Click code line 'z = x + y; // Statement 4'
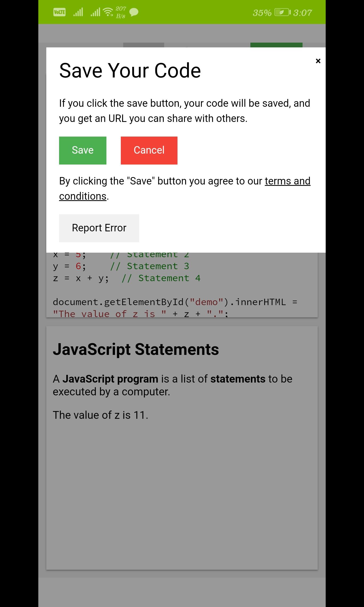 click(127, 278)
